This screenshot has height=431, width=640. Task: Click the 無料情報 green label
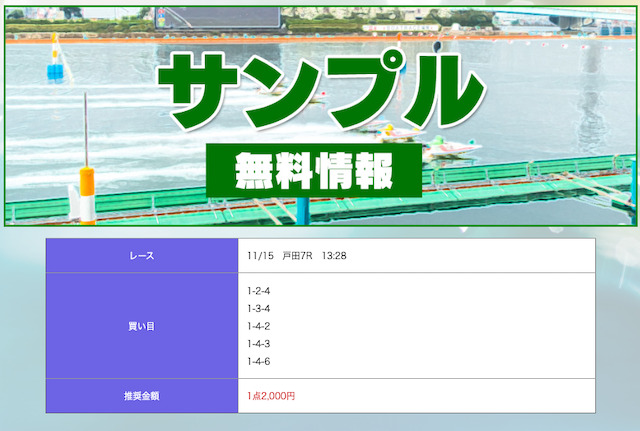[314, 170]
